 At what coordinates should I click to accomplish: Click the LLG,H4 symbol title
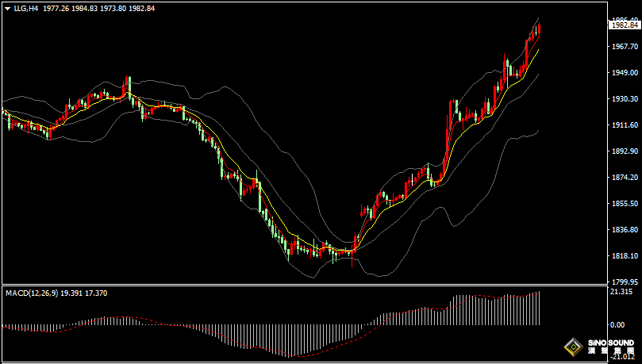tap(26, 8)
